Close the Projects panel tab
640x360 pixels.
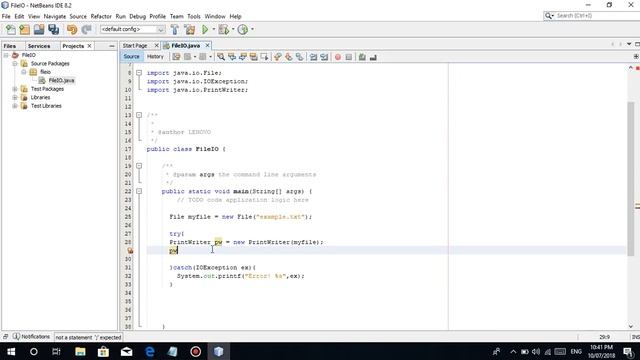[x=89, y=46]
